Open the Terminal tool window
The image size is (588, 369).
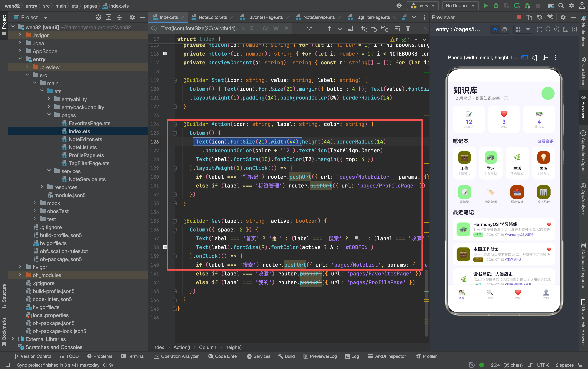(x=133, y=356)
